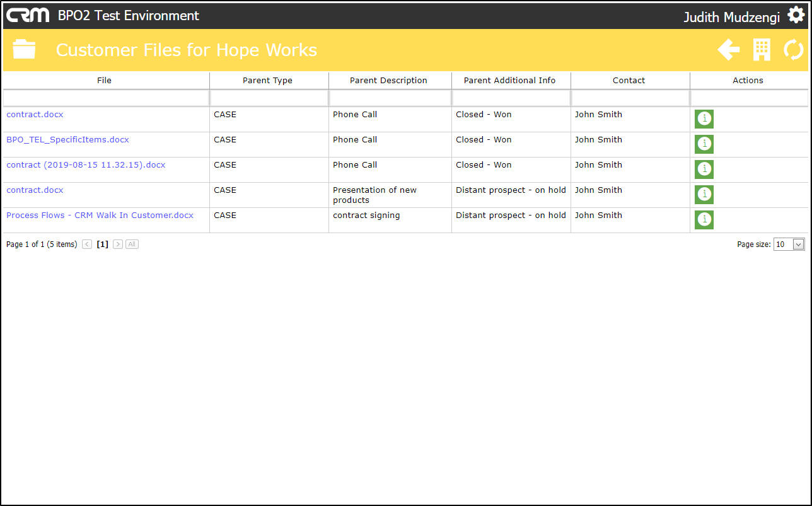The height and width of the screenshot is (506, 812).
Task: Show info for BPO_TEL_SpecificItems.docx row
Action: point(704,144)
